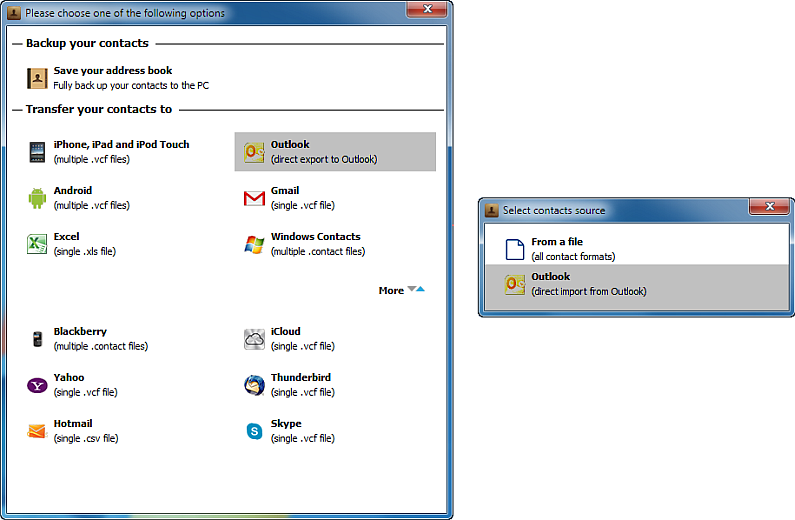Select Outlook direct export to Outlook
Screen dimensions: 795x520
pos(335,152)
